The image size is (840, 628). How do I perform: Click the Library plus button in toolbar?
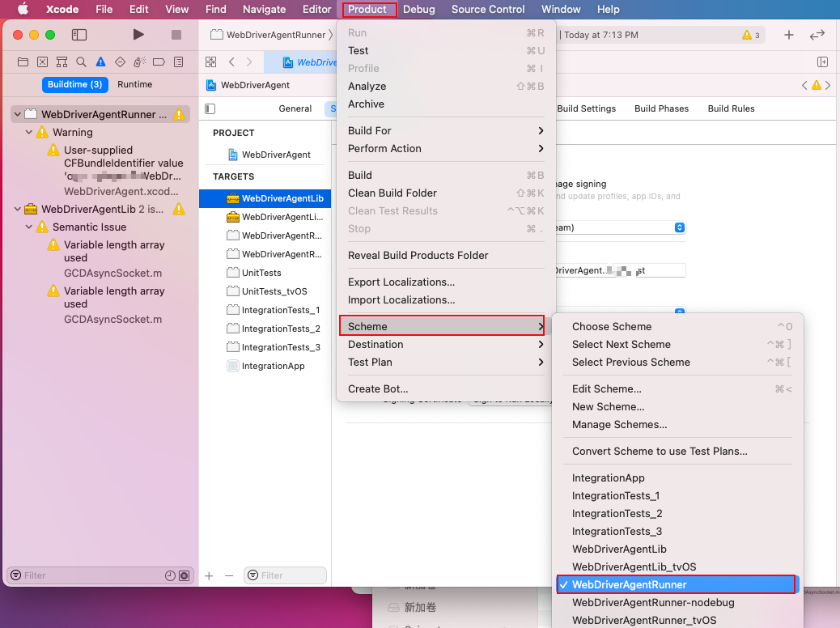(x=788, y=35)
